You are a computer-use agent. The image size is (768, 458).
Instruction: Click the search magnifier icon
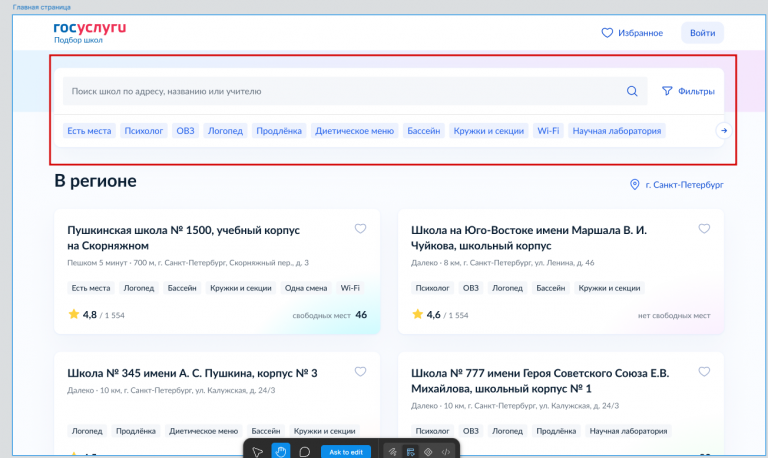pyautogui.click(x=632, y=91)
